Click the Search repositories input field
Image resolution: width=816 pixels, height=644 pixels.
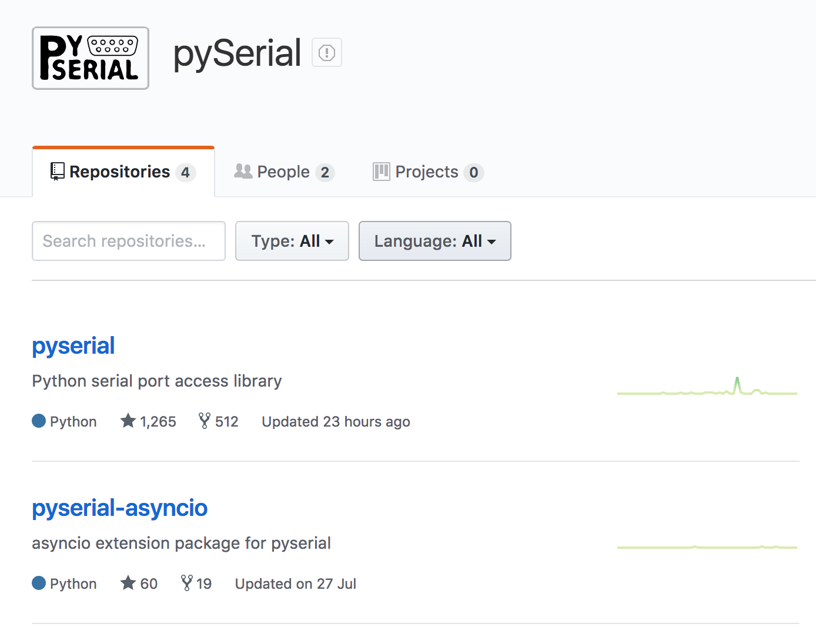[x=129, y=241]
